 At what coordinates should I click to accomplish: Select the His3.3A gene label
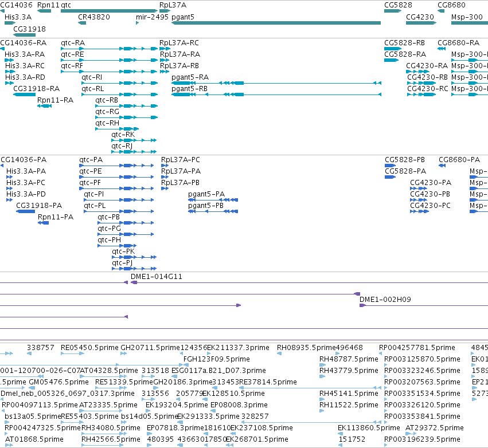(x=18, y=17)
